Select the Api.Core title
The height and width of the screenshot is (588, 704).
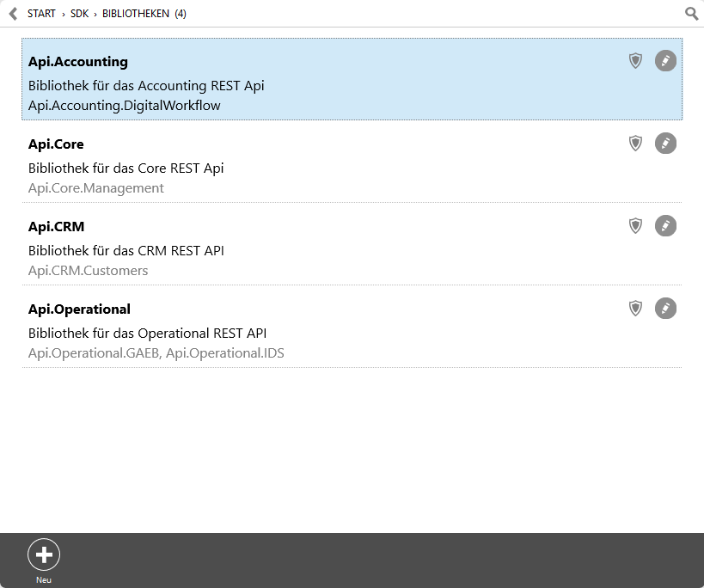56,144
